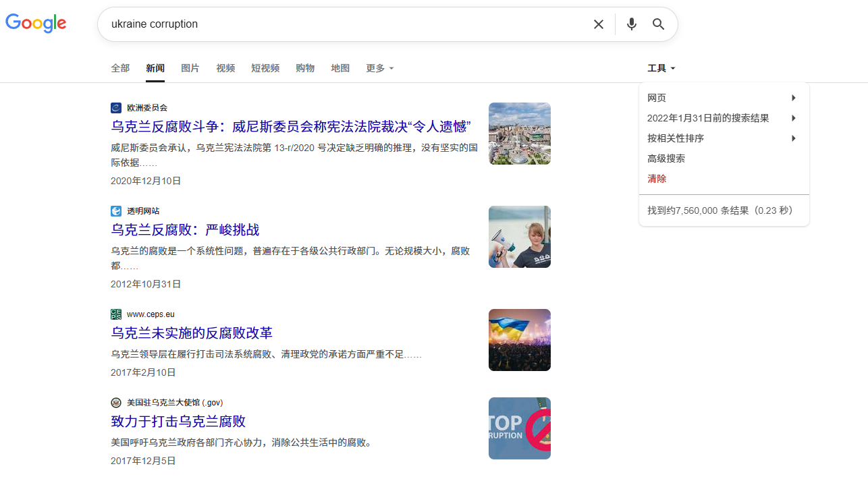868x481 pixels.
Task: Expand the 网页 filter submenu
Action: click(724, 98)
